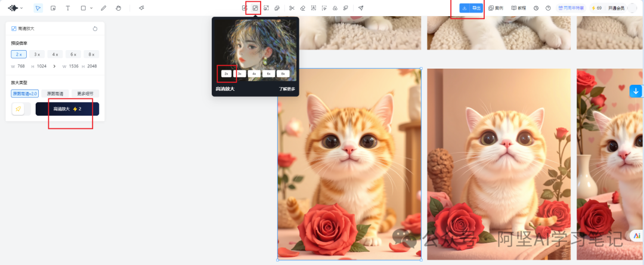
Task: Click the paper-plane send icon
Action: click(x=361, y=8)
